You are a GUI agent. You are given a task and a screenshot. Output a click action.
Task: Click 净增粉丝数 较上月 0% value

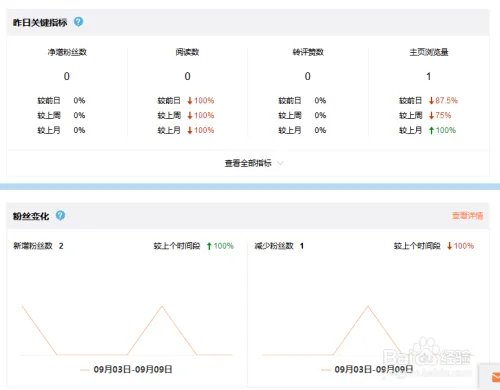coord(79,130)
